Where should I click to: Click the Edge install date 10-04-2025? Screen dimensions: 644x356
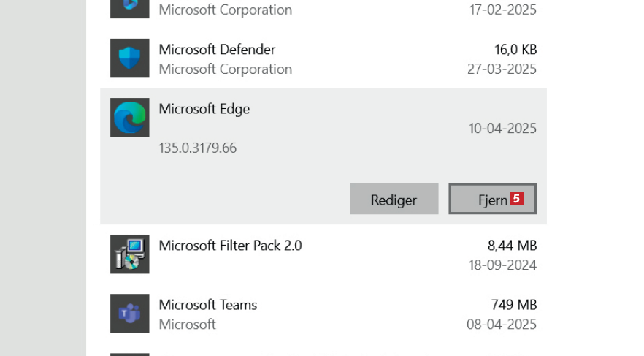(x=502, y=129)
